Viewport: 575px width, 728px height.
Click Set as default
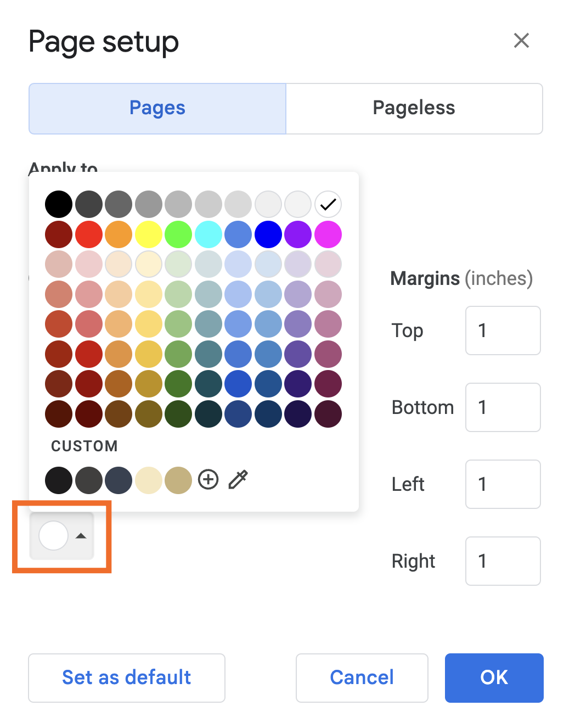(x=126, y=677)
